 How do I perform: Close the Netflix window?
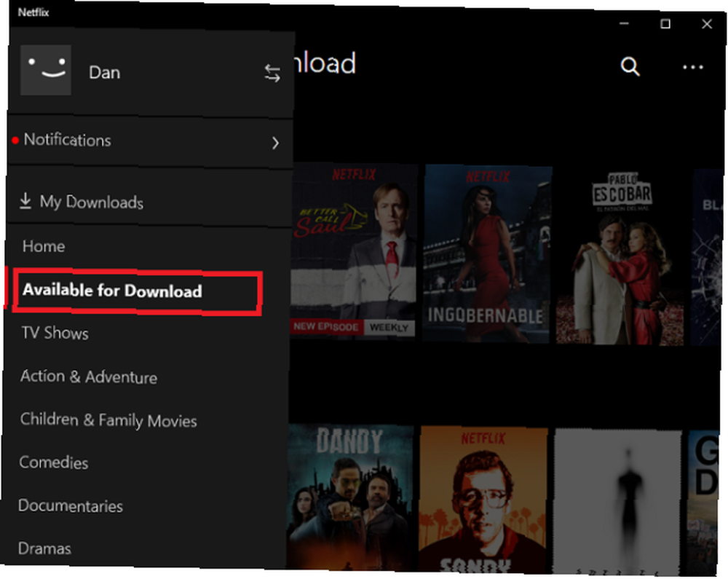[707, 24]
